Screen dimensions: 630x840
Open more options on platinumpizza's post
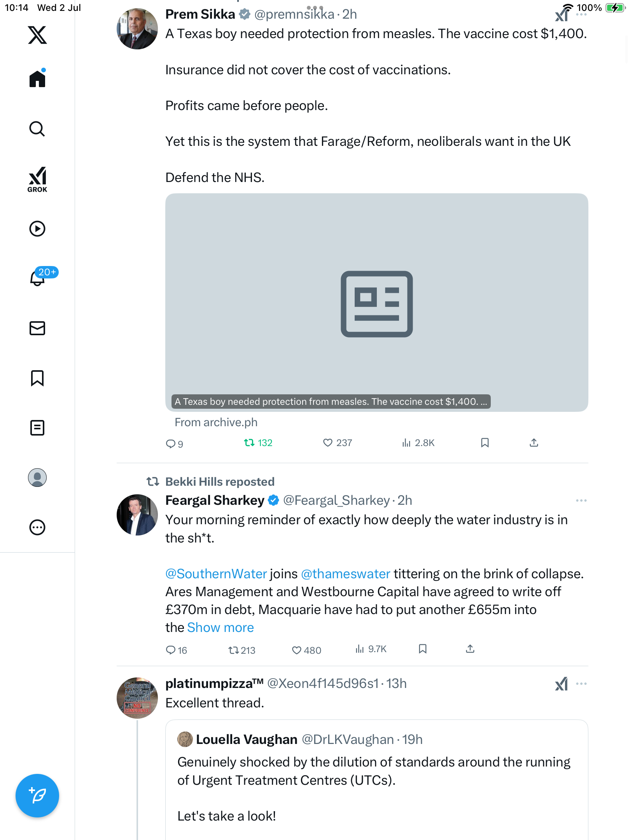[x=581, y=684]
